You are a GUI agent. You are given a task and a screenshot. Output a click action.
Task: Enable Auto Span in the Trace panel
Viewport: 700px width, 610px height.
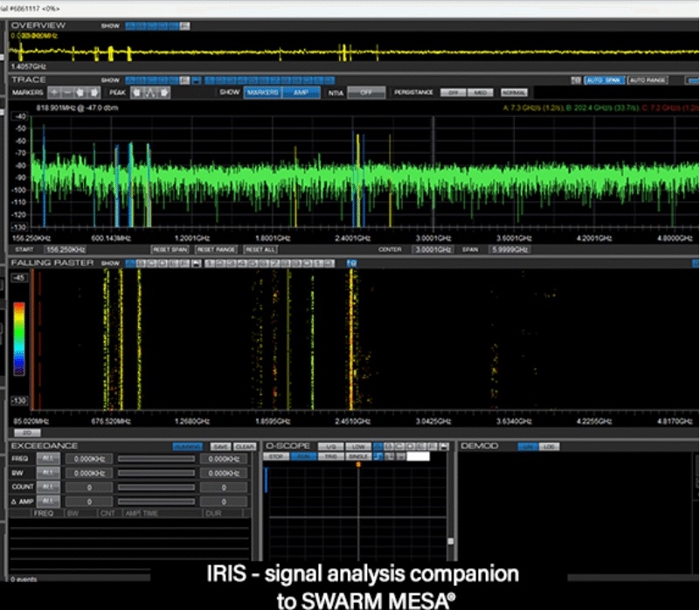603,80
